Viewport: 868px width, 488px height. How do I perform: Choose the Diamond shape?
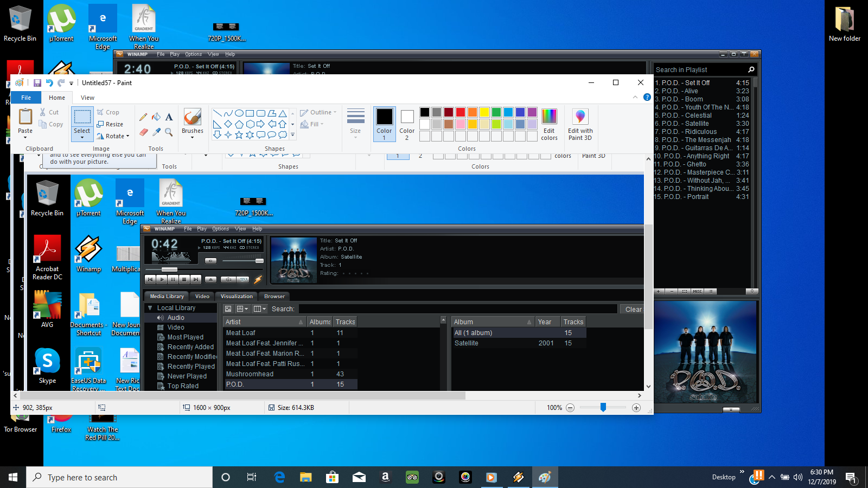(228, 124)
